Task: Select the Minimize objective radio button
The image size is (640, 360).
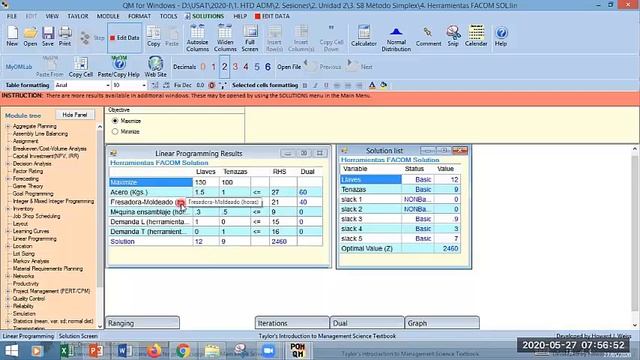Action: [115, 131]
